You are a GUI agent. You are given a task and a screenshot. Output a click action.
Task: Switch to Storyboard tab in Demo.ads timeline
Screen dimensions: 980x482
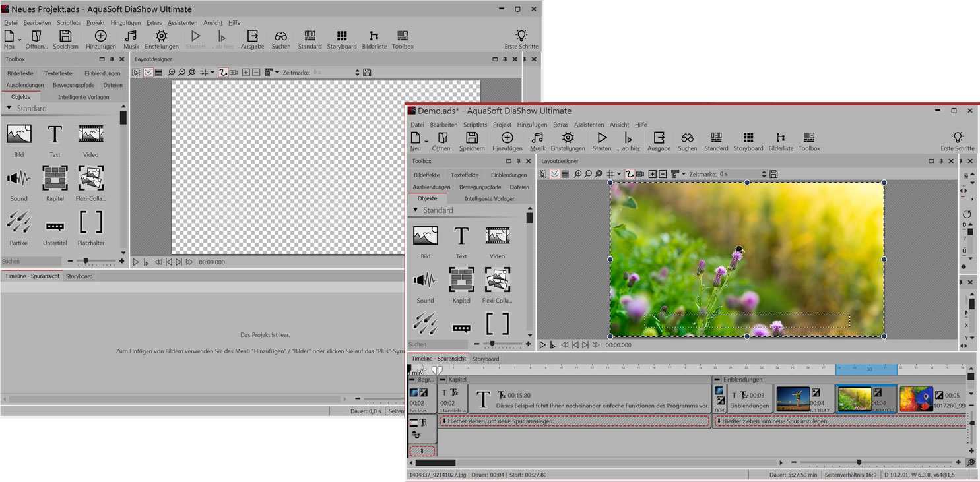[485, 359]
